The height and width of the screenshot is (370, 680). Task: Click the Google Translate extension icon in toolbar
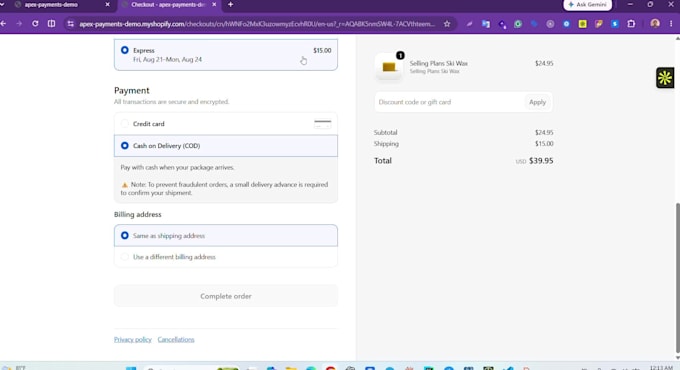[486, 24]
